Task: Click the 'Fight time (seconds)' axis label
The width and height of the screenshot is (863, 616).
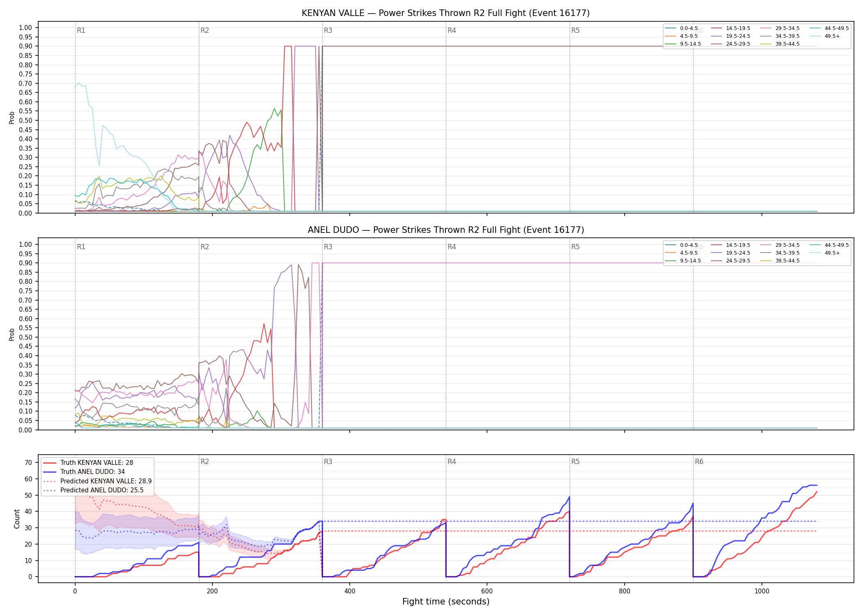Action: coord(446,602)
